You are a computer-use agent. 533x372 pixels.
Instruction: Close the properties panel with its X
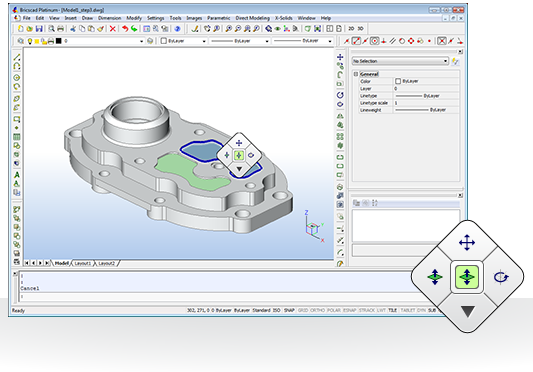460,52
